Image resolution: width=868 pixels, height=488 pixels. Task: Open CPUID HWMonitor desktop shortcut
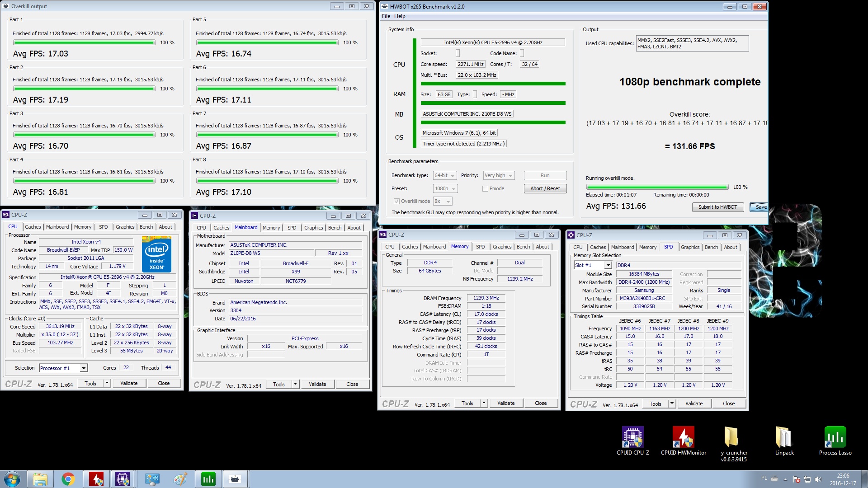pos(683,441)
